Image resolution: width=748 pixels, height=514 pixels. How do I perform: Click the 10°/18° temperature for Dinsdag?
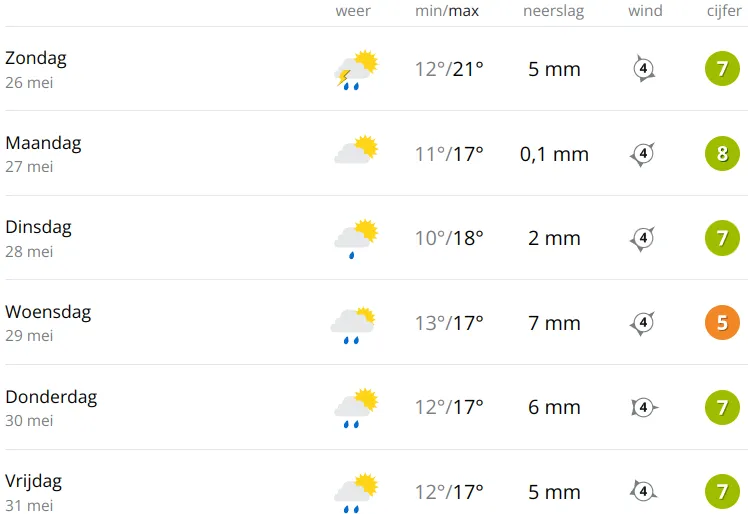(x=449, y=238)
